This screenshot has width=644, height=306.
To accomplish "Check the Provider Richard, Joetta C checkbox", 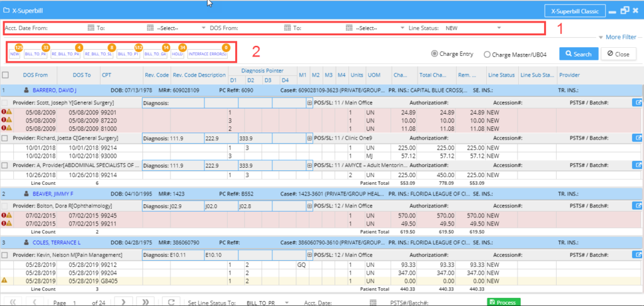I will (5, 138).
